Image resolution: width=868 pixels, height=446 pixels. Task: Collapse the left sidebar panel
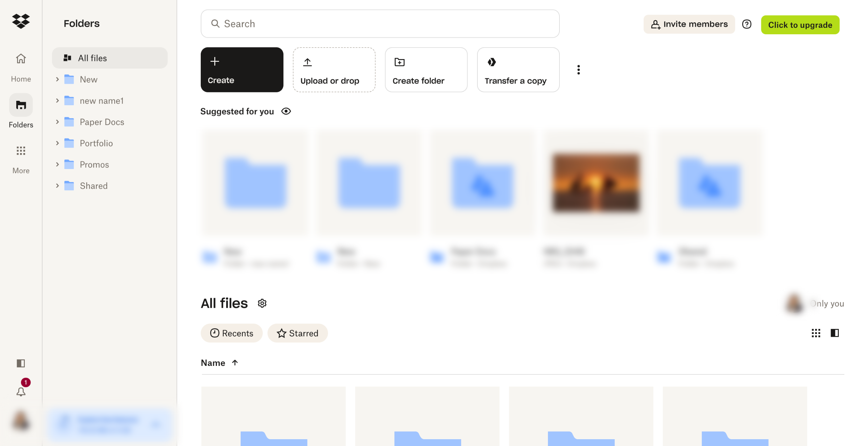[21, 363]
